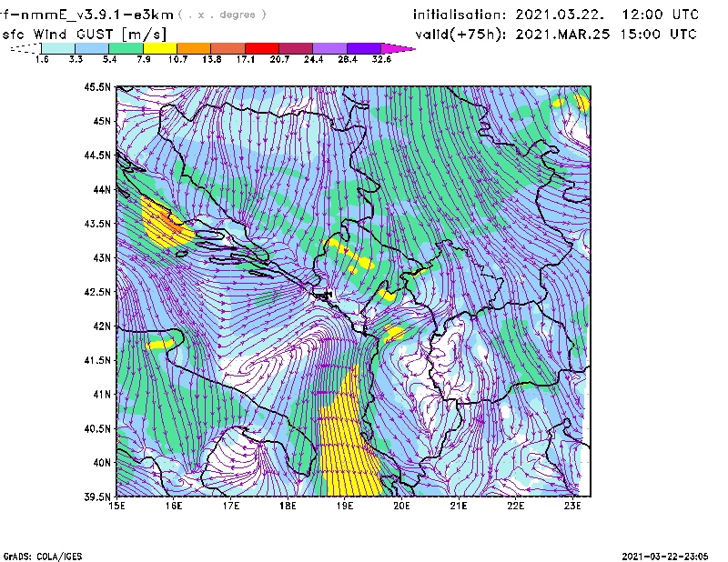Screen dimensions: 728x562
Task: Click the initialisation date '2021.03.22.'
Action: pyautogui.click(x=560, y=15)
